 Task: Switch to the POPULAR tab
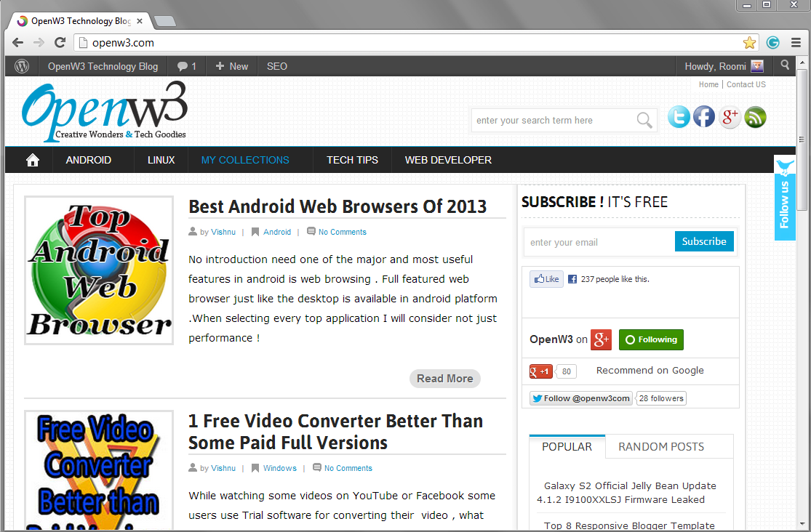coord(567,447)
